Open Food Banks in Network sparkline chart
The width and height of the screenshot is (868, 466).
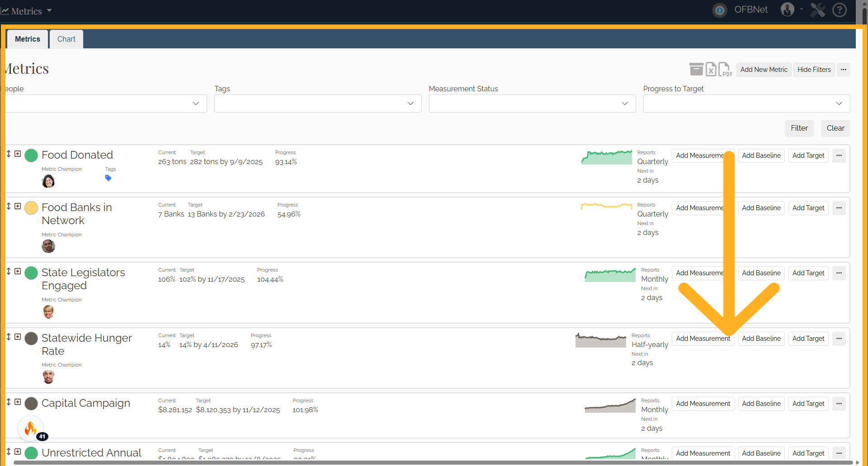pos(607,206)
